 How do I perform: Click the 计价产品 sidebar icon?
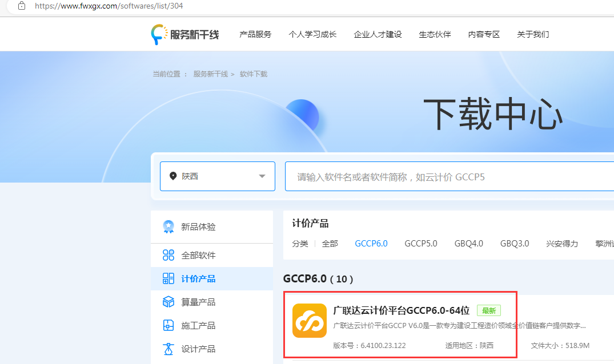point(168,279)
